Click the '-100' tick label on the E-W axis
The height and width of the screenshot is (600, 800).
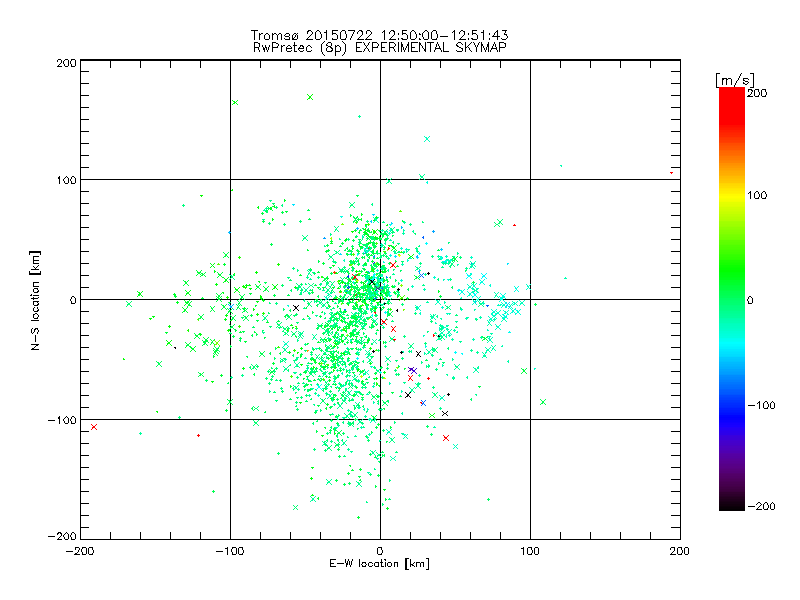pyautogui.click(x=230, y=551)
